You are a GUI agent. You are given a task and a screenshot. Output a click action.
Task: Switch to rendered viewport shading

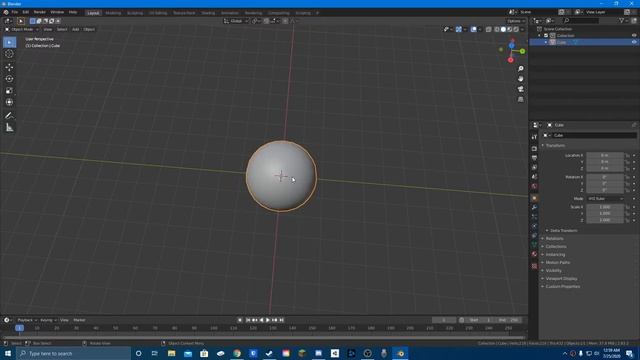pos(516,29)
